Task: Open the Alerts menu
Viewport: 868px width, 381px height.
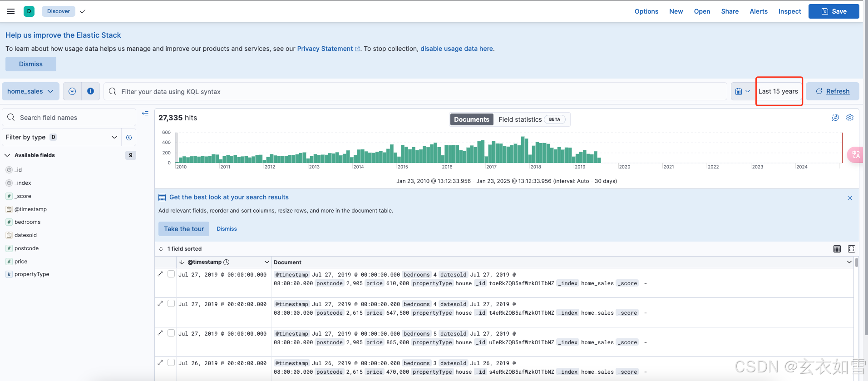Action: coord(759,11)
